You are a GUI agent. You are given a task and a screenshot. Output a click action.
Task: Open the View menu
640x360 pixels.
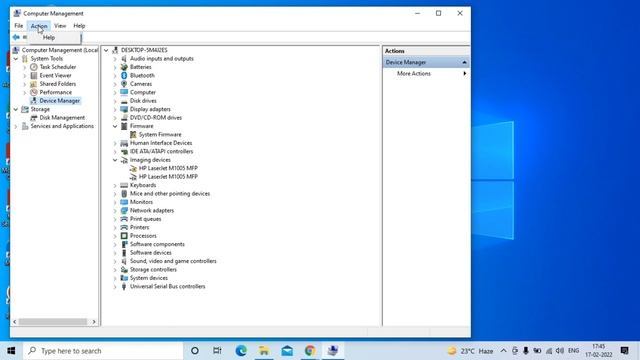60,26
